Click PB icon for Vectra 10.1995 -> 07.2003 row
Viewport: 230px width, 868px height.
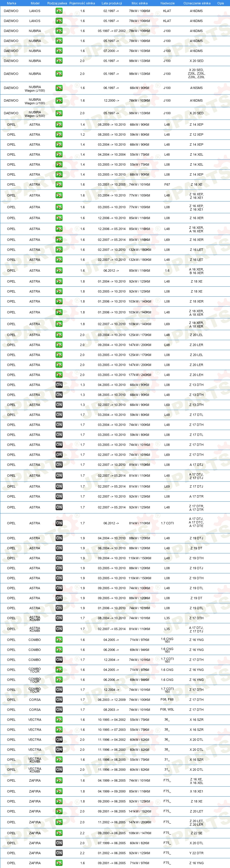(59, 730)
